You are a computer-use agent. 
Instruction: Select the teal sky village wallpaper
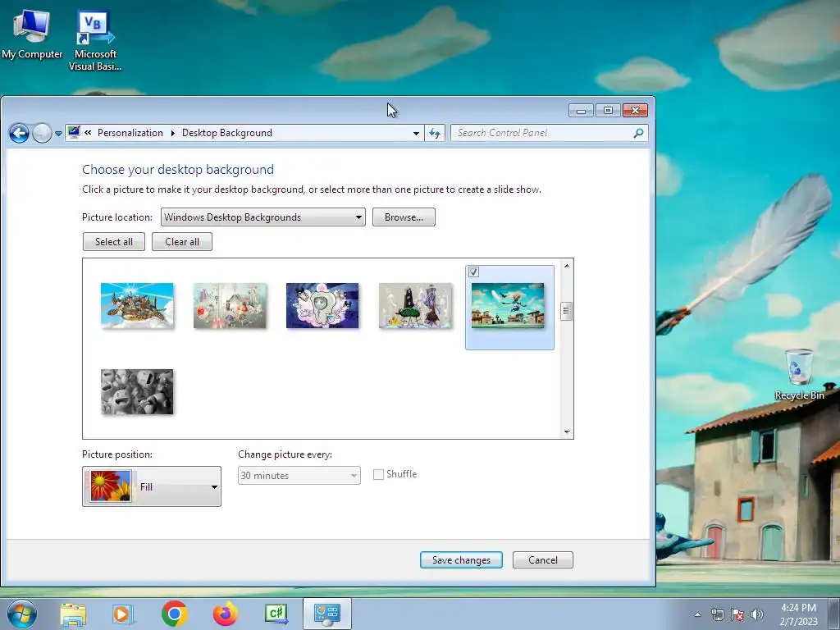point(508,305)
